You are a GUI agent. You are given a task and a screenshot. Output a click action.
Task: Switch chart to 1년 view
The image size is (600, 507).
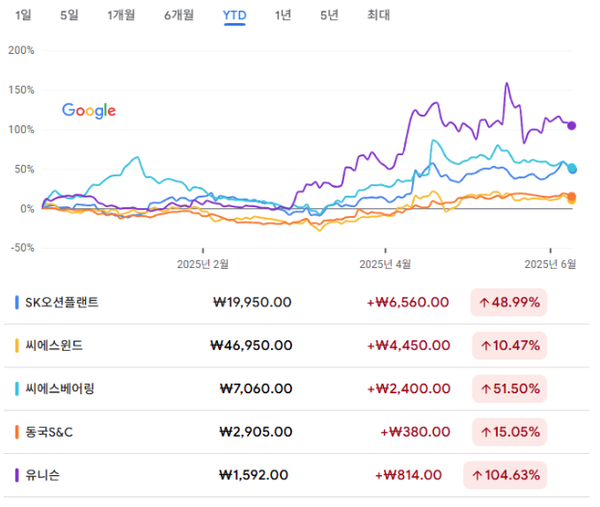click(x=283, y=15)
